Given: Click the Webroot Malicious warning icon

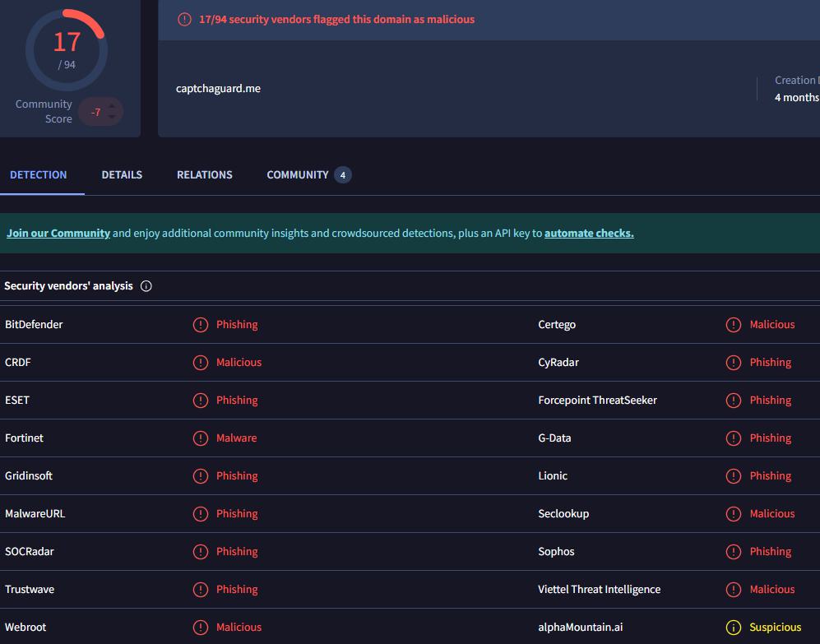Looking at the screenshot, I should pyautogui.click(x=201, y=628).
